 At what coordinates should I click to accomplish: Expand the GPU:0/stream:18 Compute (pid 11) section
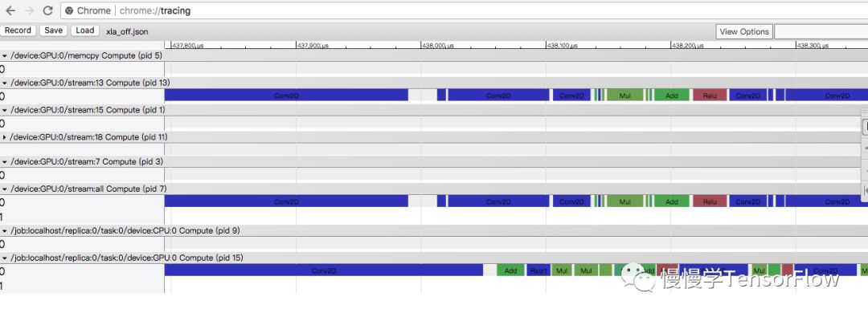5,136
